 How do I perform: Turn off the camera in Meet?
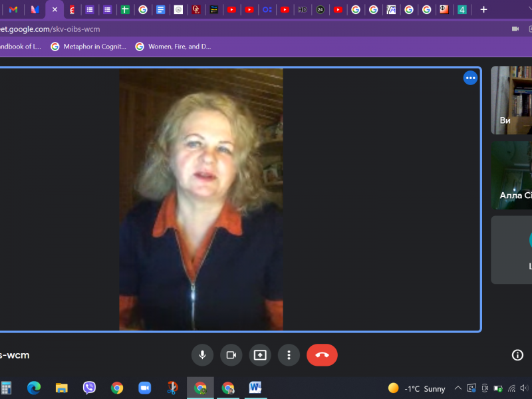coord(231,355)
